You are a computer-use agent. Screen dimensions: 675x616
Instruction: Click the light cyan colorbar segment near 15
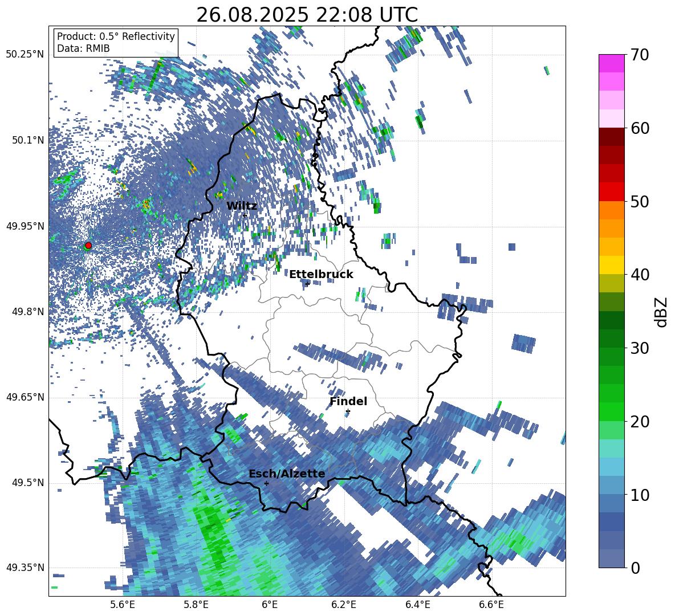point(612,448)
